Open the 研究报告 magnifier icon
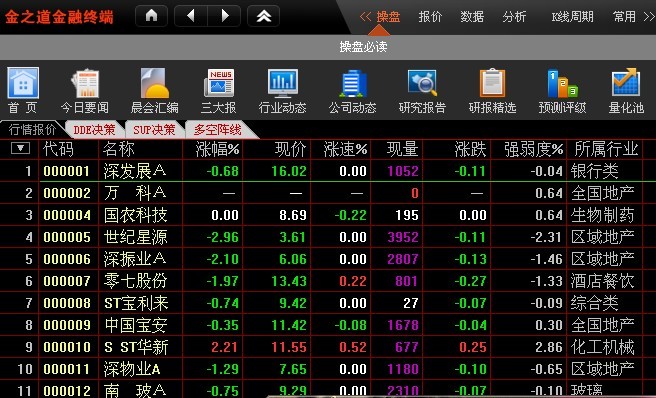Image resolution: width=656 pixels, height=398 pixels. pyautogui.click(x=423, y=83)
